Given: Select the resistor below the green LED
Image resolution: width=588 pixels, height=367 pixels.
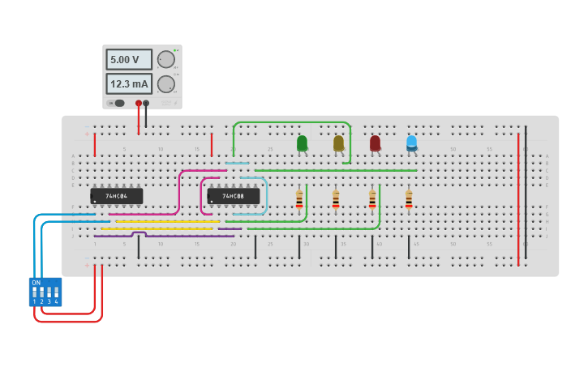Looking at the screenshot, I should 299,199.
